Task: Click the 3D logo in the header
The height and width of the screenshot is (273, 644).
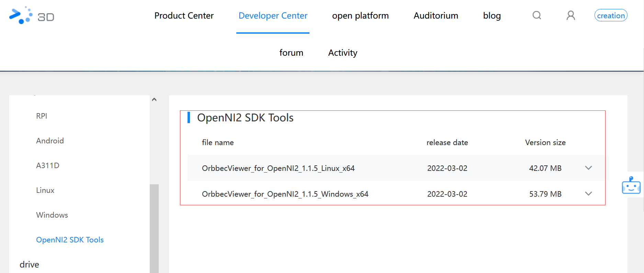Action: 32,15
